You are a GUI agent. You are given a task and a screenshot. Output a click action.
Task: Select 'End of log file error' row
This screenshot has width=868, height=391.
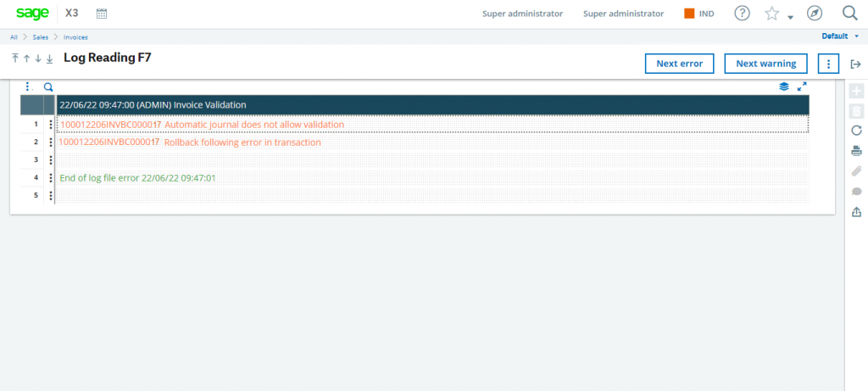[433, 178]
